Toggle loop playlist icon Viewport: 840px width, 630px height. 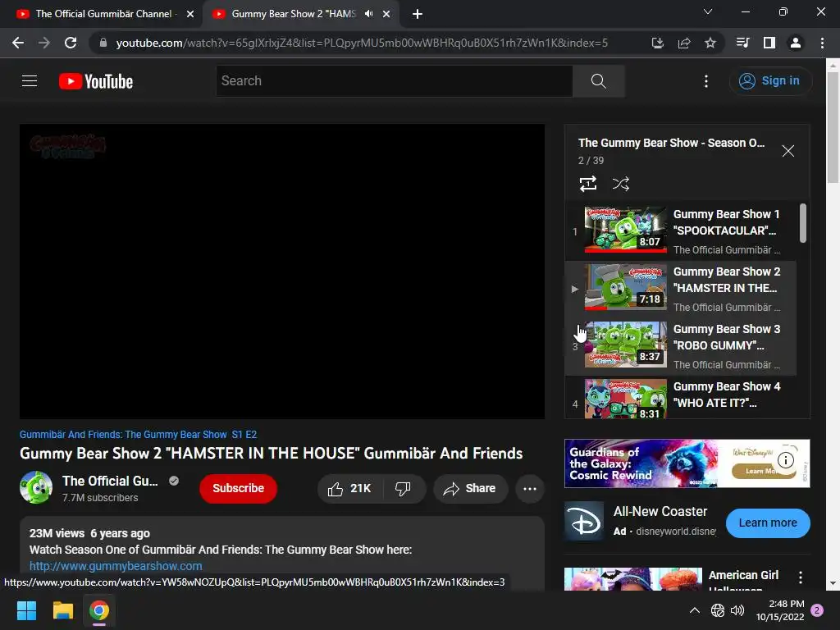click(x=588, y=184)
